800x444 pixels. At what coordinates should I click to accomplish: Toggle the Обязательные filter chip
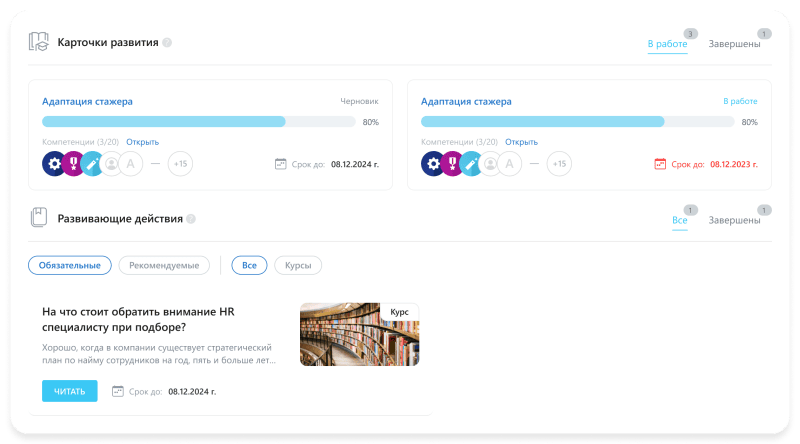[x=69, y=265]
